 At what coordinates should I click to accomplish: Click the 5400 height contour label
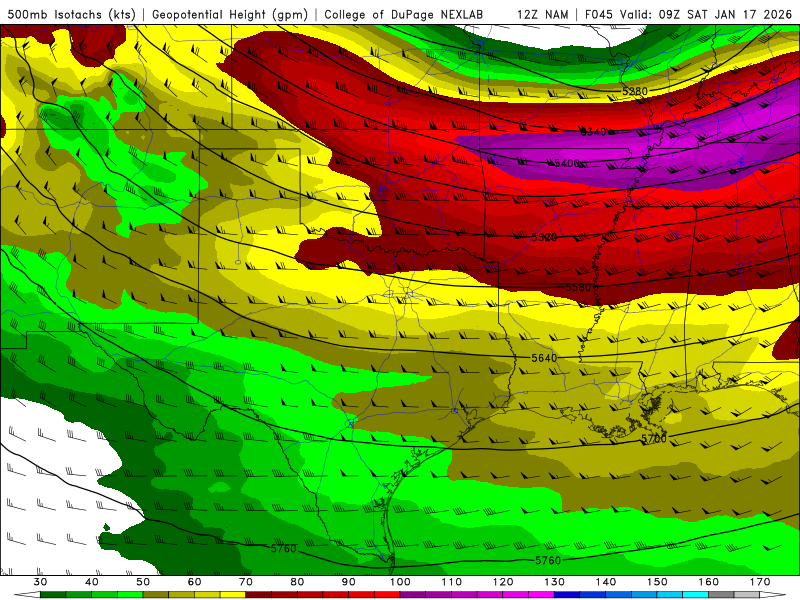tap(567, 163)
